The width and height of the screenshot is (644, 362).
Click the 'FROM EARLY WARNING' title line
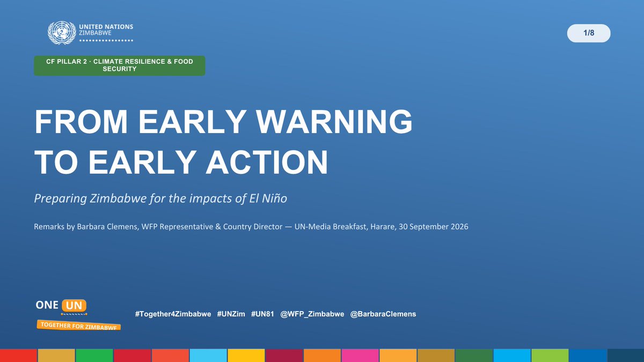pyautogui.click(x=223, y=122)
